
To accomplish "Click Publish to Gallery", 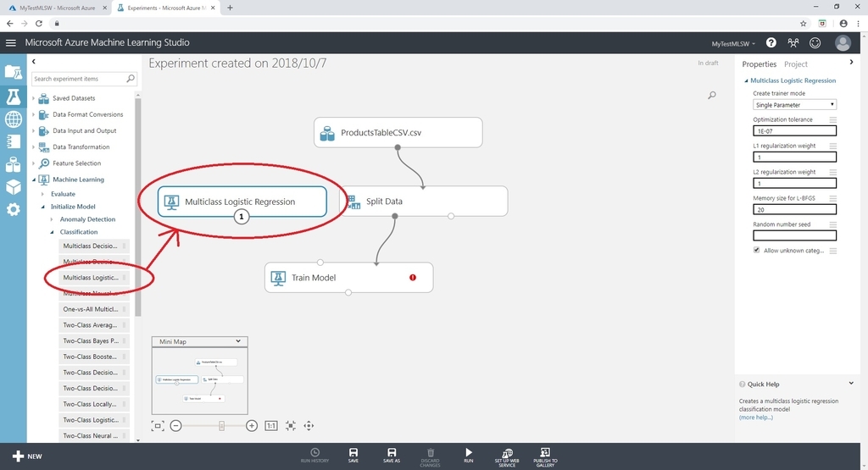I will tap(545, 456).
